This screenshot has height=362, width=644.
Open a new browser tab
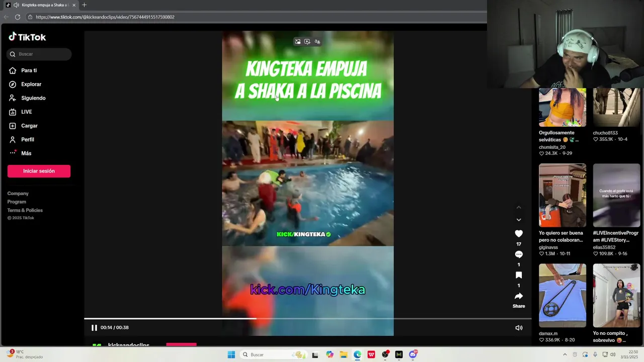(84, 5)
